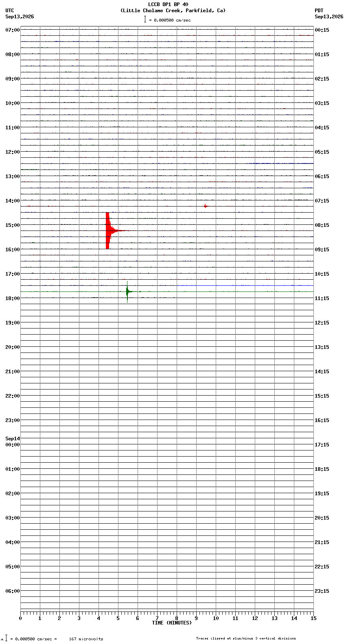Image resolution: width=346 pixels, height=644 pixels.
Task: Click the 05:15 PDT row label
Action: (x=322, y=152)
